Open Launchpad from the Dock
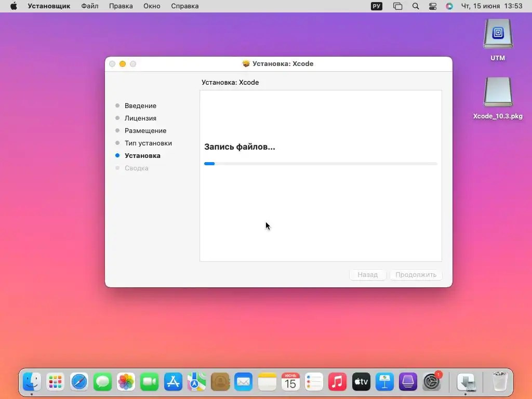Viewport: 532px width, 399px height. pyautogui.click(x=55, y=382)
